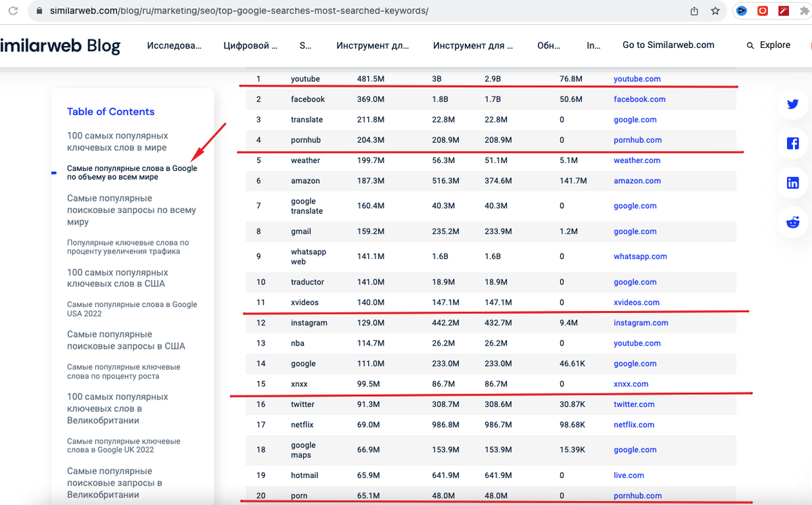Select the '30.87K' value in twitter row

[x=574, y=404]
